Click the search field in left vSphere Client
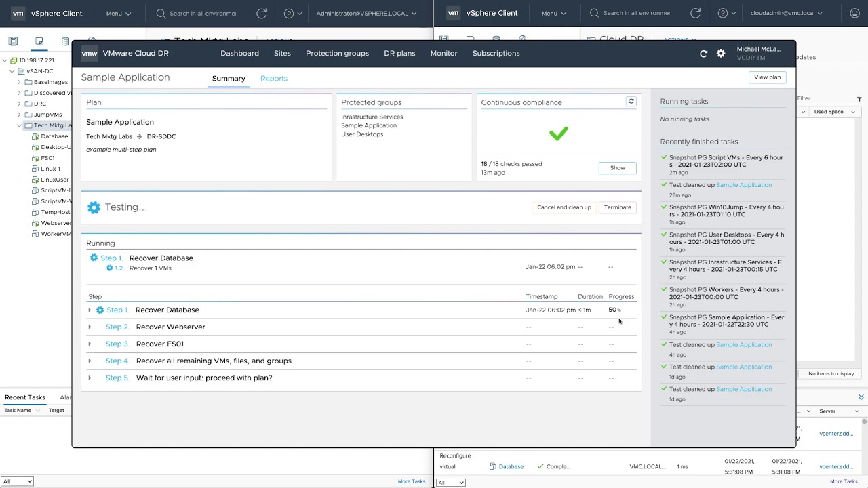 202,13
